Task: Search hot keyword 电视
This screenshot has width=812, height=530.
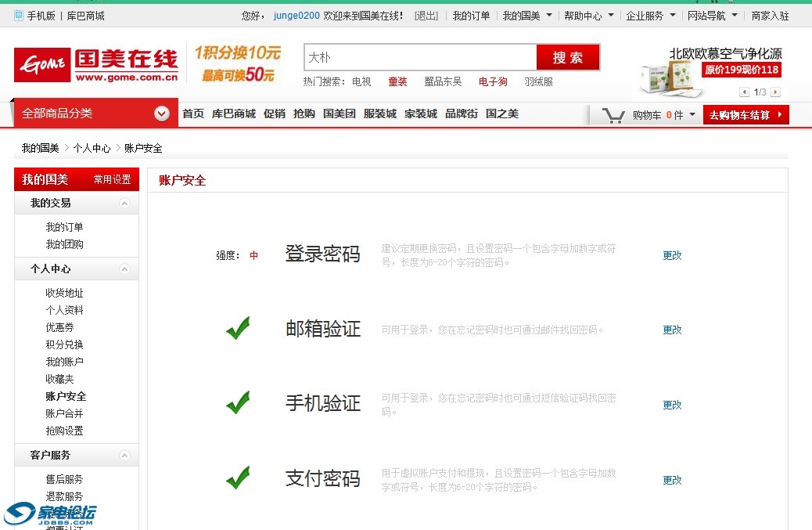Action: (361, 82)
